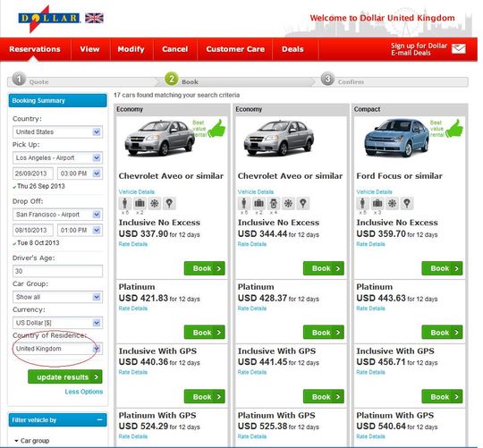Book first Aveo Inclusive No Excess USD 337.90
This screenshot has width=483, height=448.
click(x=205, y=268)
